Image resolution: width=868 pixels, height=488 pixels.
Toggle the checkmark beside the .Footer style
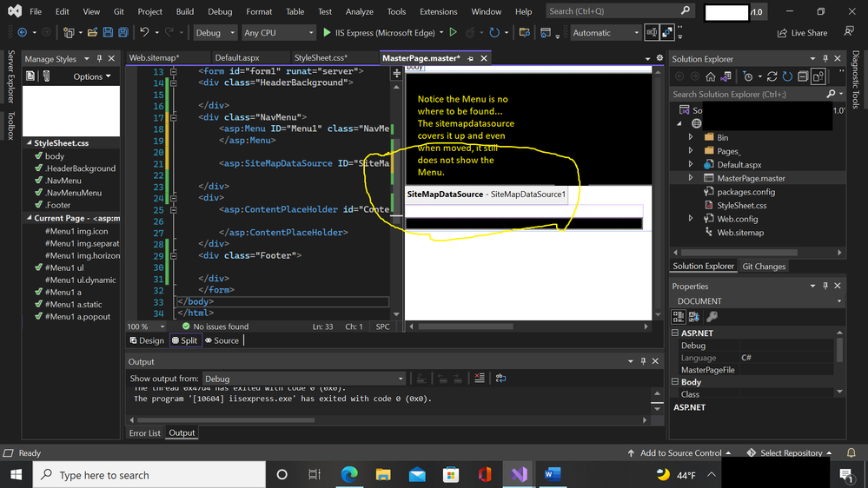[39, 204]
